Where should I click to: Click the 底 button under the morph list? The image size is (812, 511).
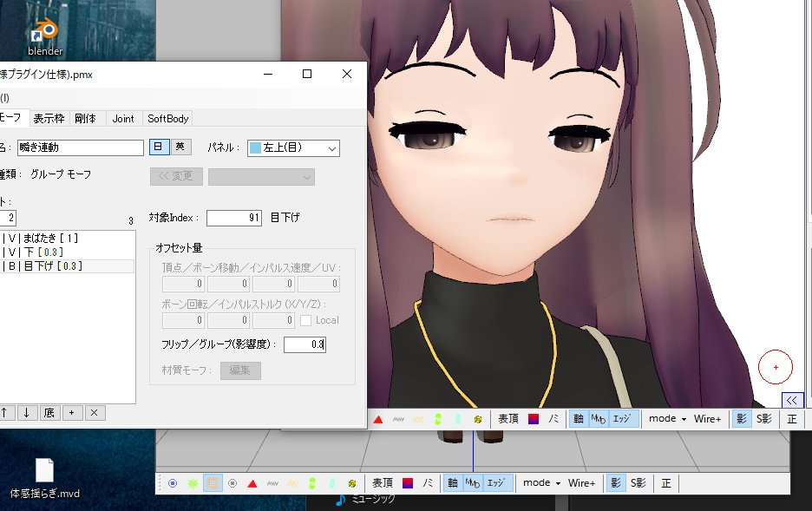[49, 413]
